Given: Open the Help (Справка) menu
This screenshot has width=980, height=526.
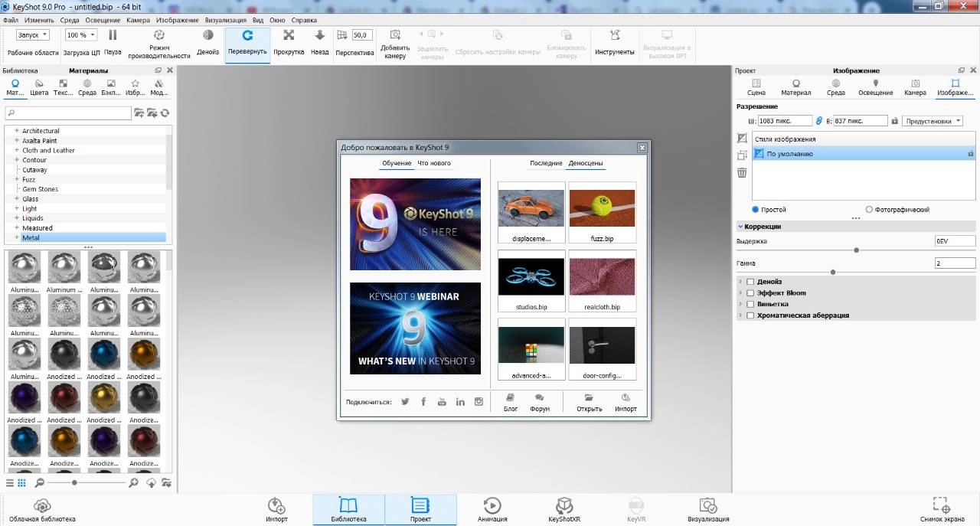Looking at the screenshot, I should pyautogui.click(x=304, y=20).
